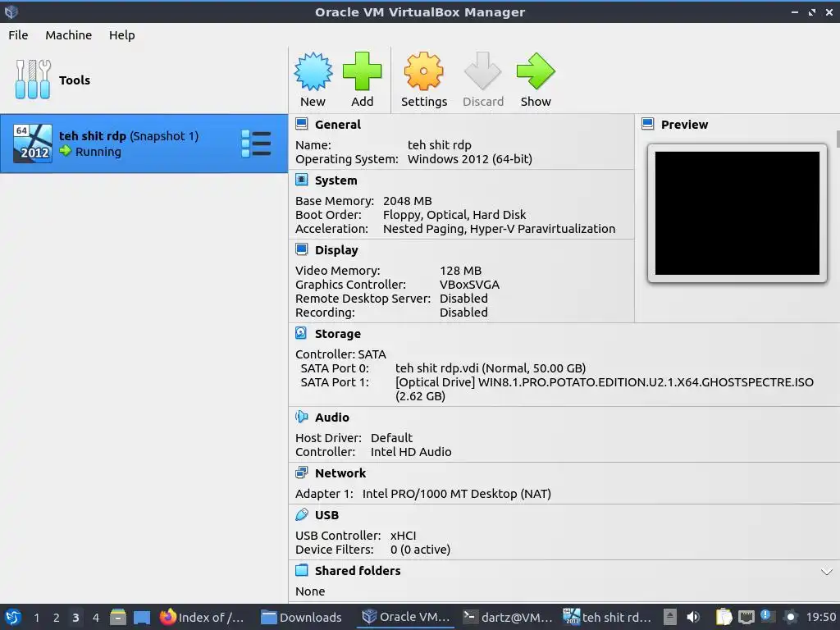Open the Machine menu
840x630 pixels.
coord(69,34)
